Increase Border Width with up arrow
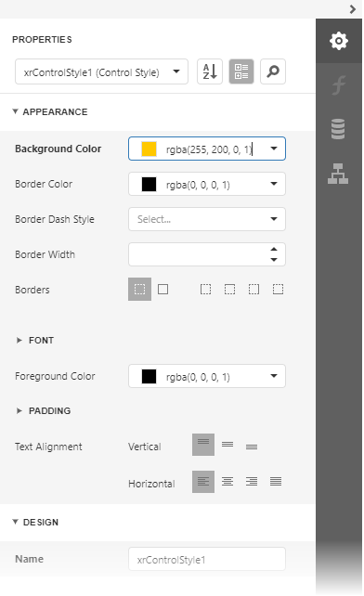364x596 pixels. pyautogui.click(x=274, y=249)
